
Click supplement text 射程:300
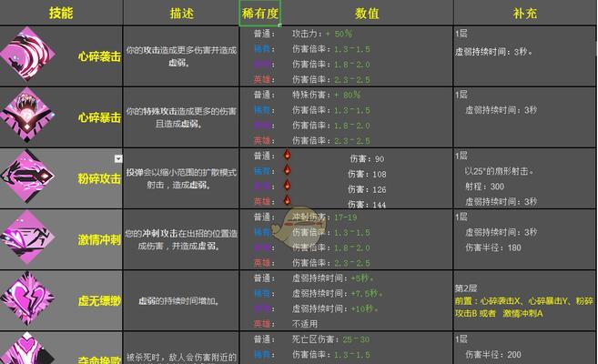point(484,187)
